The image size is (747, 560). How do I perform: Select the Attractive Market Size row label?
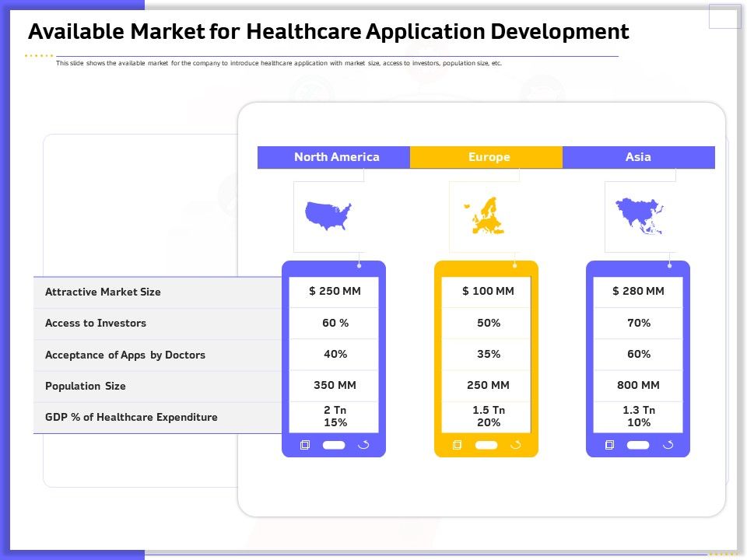pyautogui.click(x=103, y=292)
